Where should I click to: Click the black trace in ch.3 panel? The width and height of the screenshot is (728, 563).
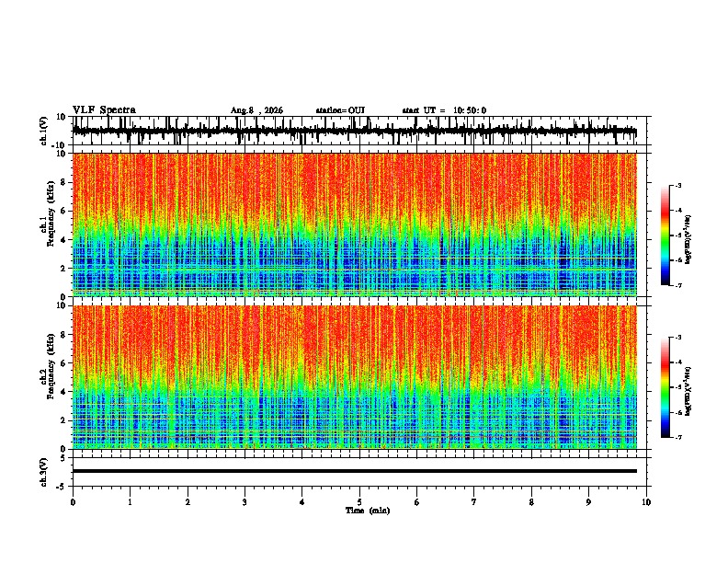[355, 471]
